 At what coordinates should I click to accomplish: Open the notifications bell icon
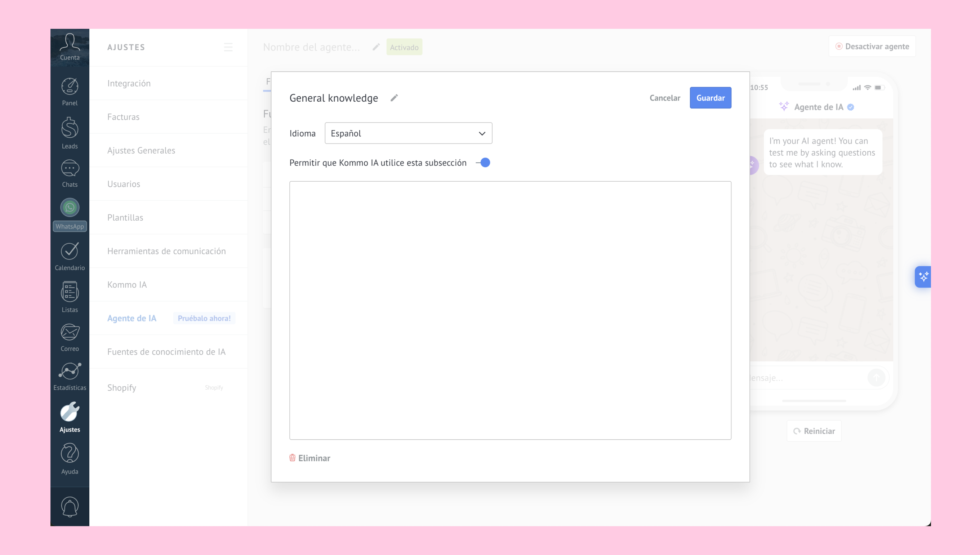pyautogui.click(x=70, y=507)
